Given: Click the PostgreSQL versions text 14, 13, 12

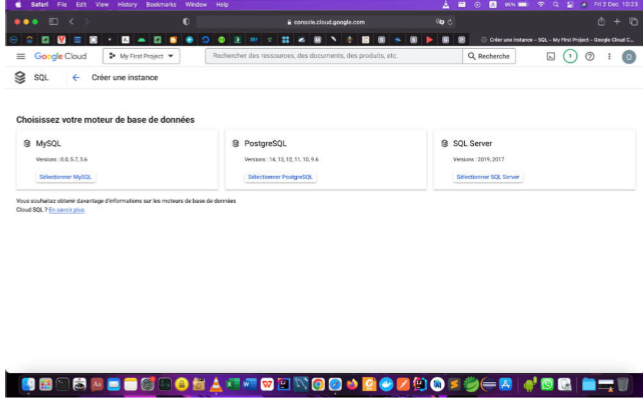Looking at the screenshot, I should click(x=281, y=159).
